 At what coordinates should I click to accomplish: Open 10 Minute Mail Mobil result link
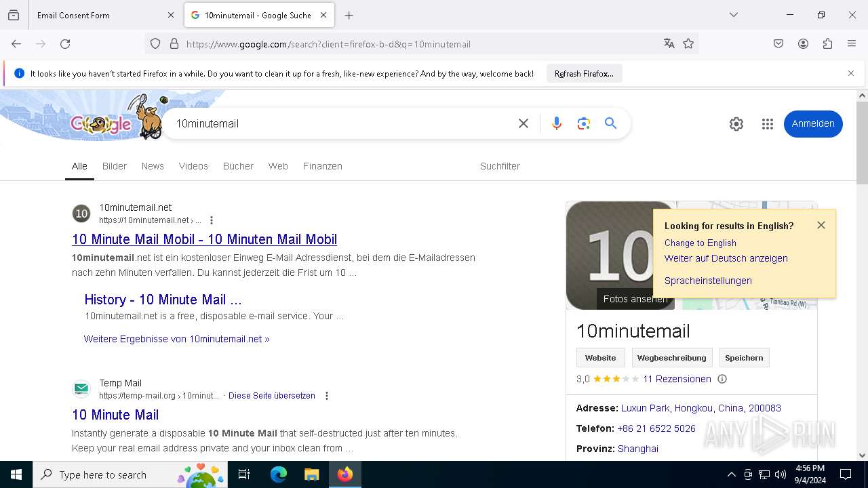coord(204,239)
